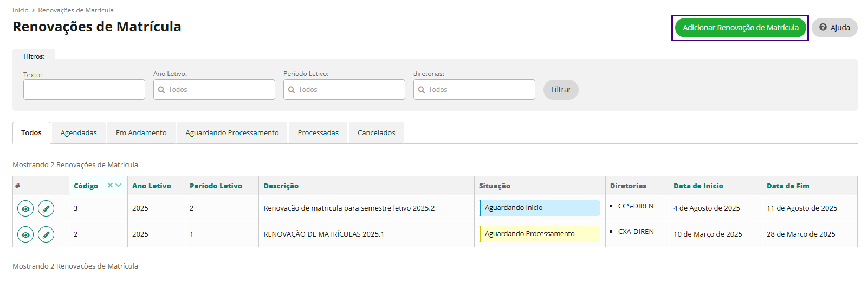Open the Período Letivo filter dropdown
The width and height of the screenshot is (868, 286).
point(344,90)
